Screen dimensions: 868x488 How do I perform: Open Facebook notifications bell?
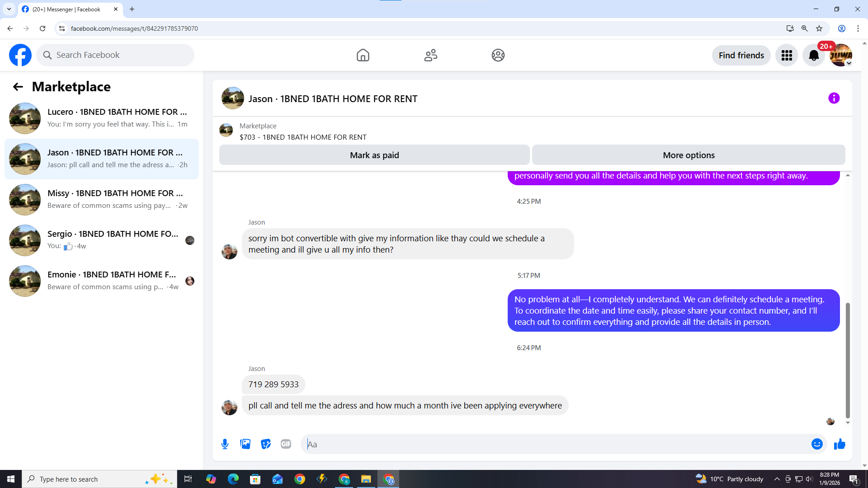813,55
